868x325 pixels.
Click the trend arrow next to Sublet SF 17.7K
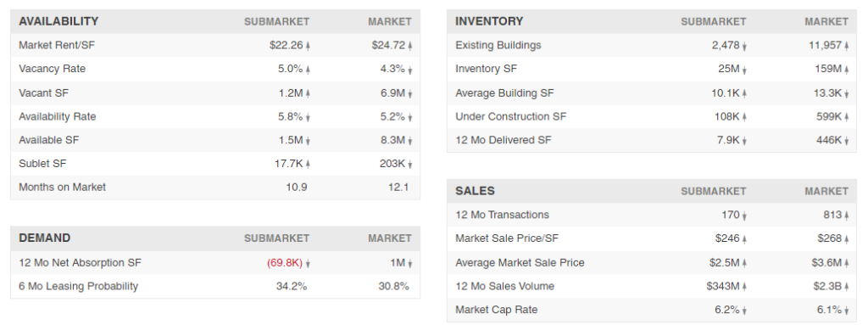coord(308,164)
